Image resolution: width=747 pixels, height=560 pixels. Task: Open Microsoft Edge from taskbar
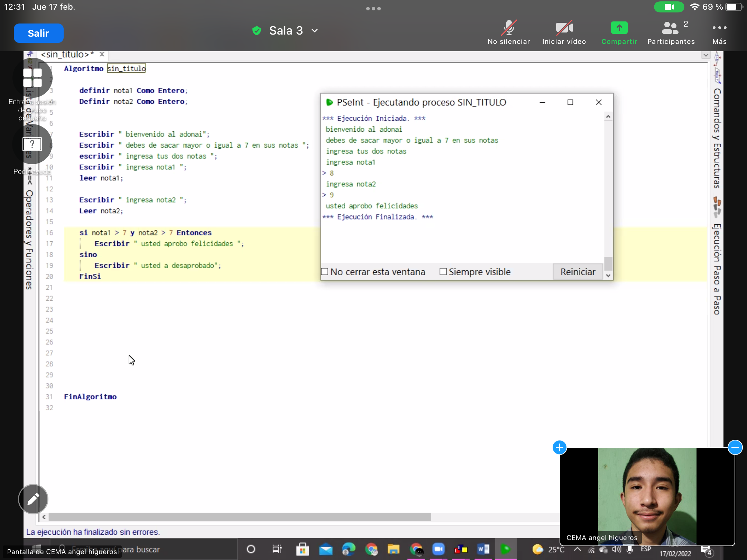pos(348,549)
